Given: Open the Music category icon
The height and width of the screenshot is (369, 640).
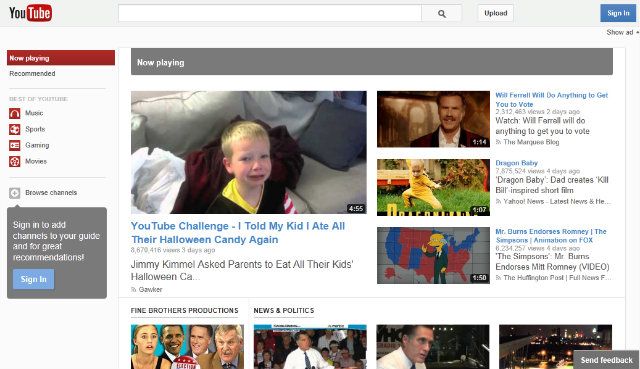Looking at the screenshot, I should pos(14,113).
